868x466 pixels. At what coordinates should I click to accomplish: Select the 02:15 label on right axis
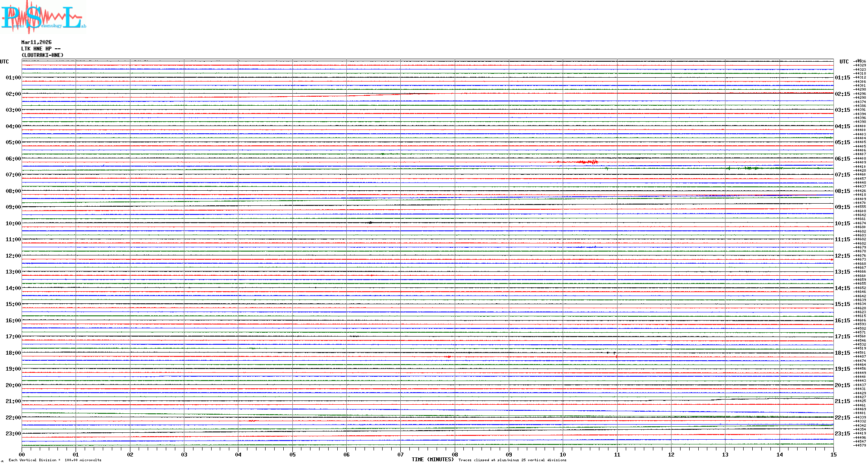842,94
